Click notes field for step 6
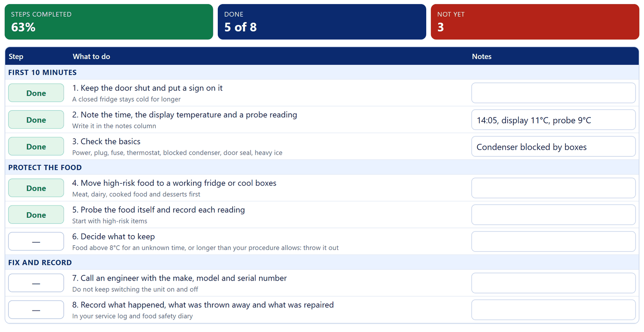644x332 pixels. (x=553, y=242)
